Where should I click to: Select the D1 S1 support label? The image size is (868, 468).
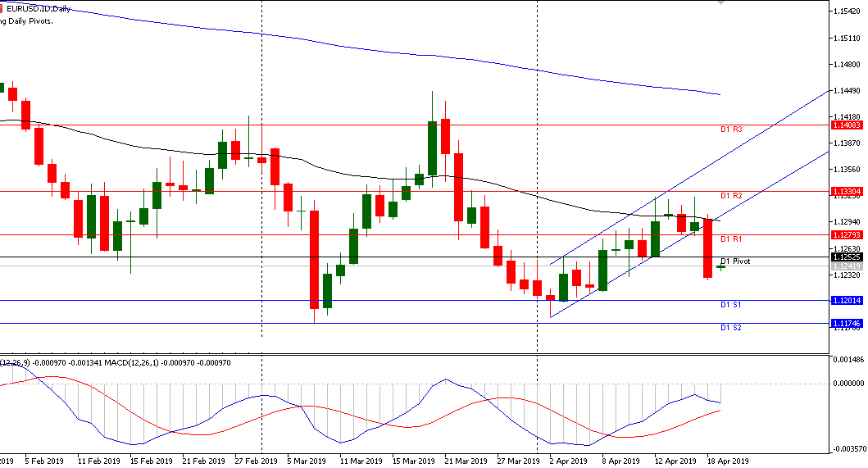coord(731,305)
